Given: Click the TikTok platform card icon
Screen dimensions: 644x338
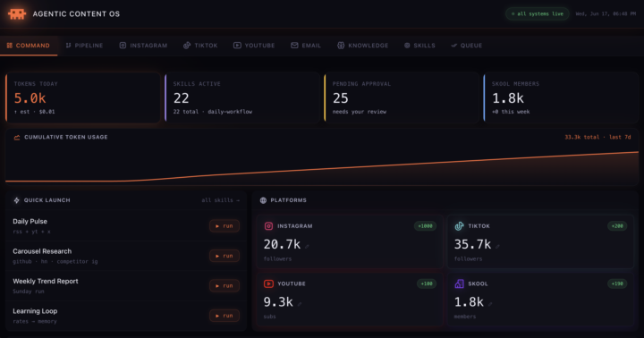Looking at the screenshot, I should click(459, 226).
